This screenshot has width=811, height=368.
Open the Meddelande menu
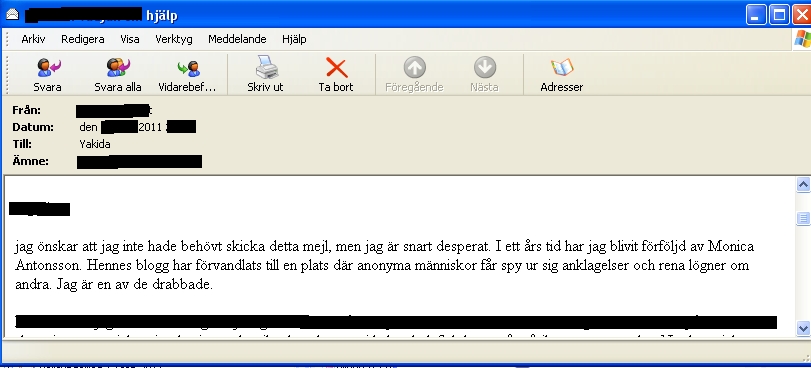237,39
